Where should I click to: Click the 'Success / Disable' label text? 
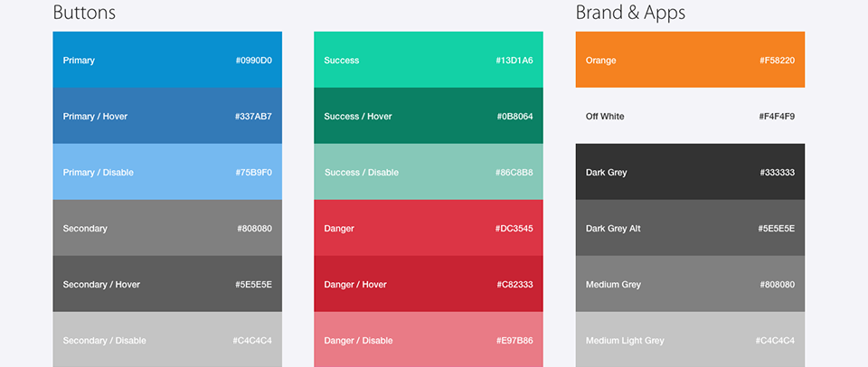click(362, 173)
